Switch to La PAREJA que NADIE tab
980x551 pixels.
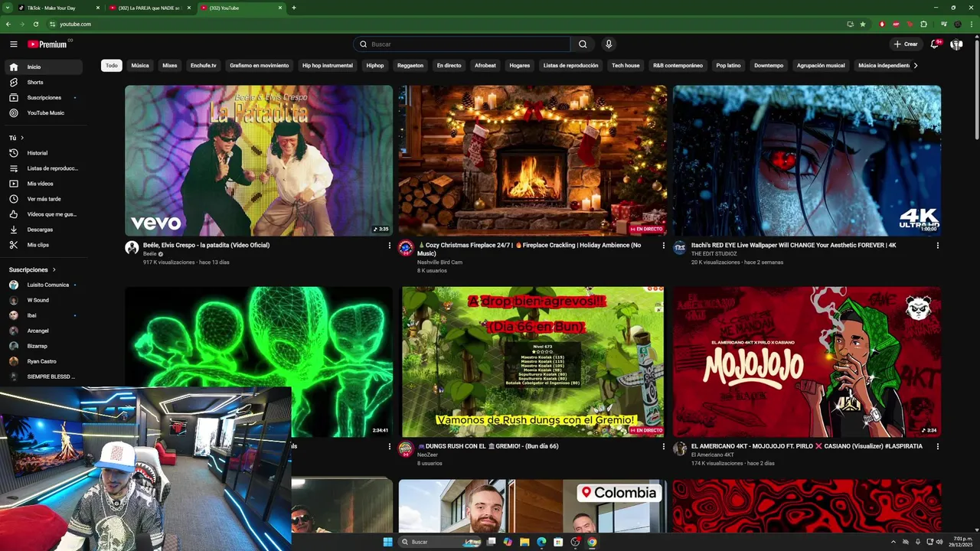click(x=149, y=8)
